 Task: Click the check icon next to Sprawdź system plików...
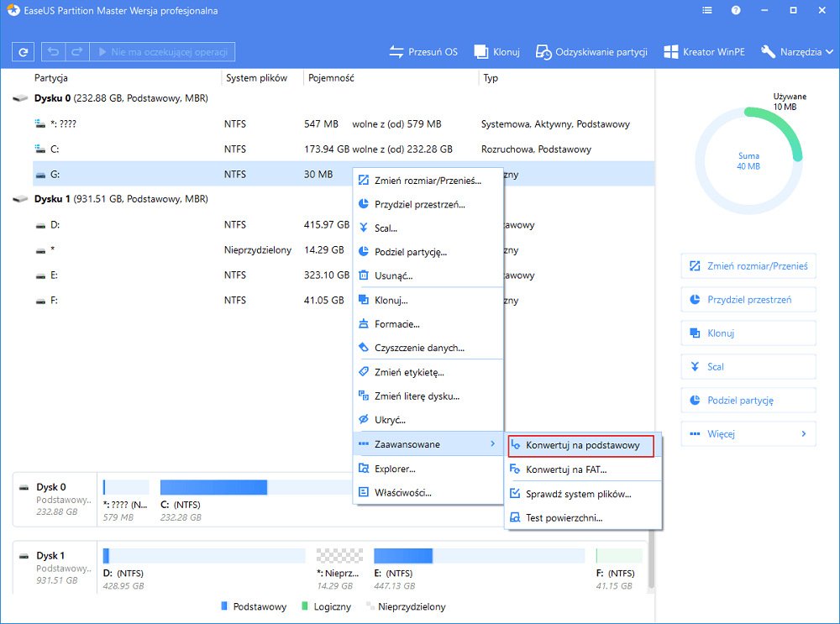click(515, 493)
